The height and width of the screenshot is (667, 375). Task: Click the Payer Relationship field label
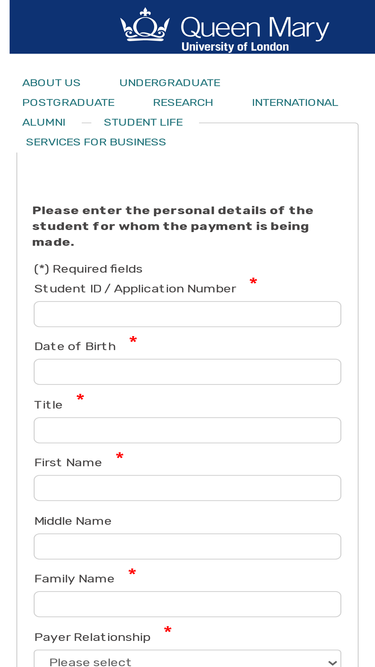tap(92, 637)
